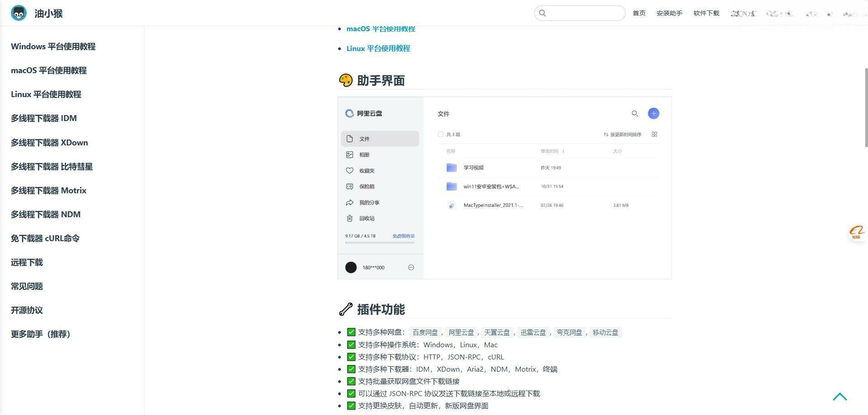Click the black user avatar 180***000
This screenshot has height=415, width=868.
click(351, 267)
